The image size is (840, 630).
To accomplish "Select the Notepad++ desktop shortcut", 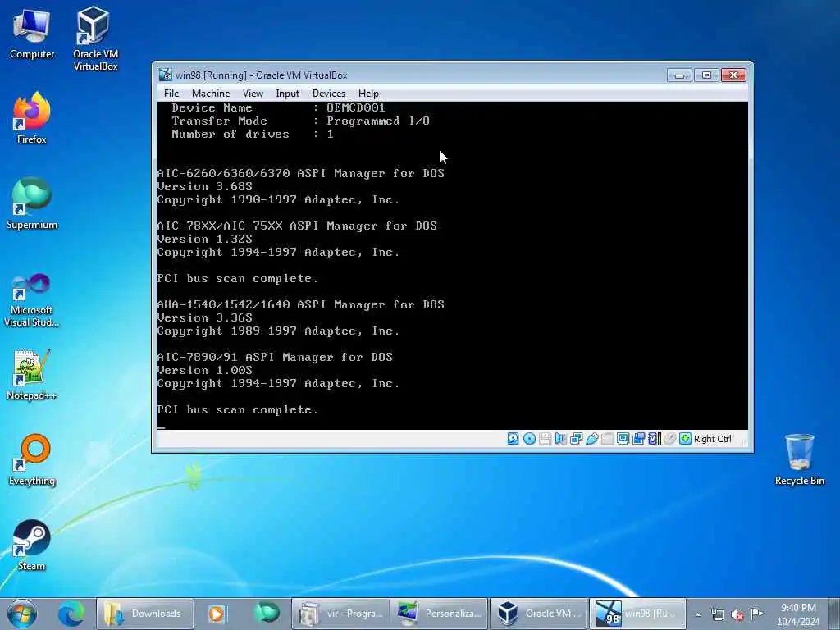I will pyautogui.click(x=32, y=375).
